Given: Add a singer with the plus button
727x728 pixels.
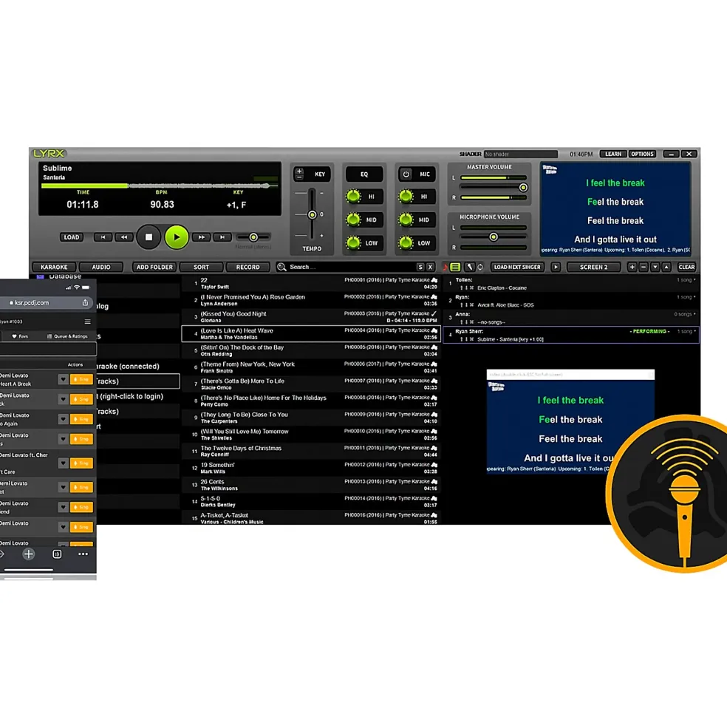Looking at the screenshot, I should click(x=632, y=267).
